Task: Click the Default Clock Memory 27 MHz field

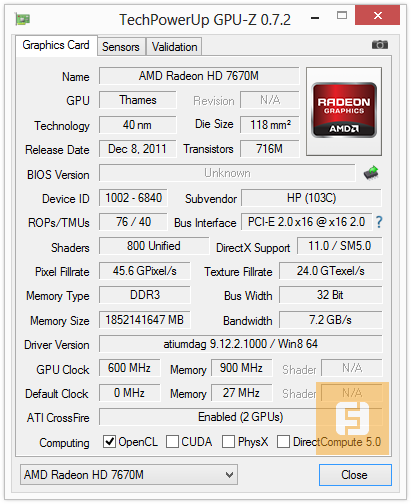Action: tap(241, 393)
